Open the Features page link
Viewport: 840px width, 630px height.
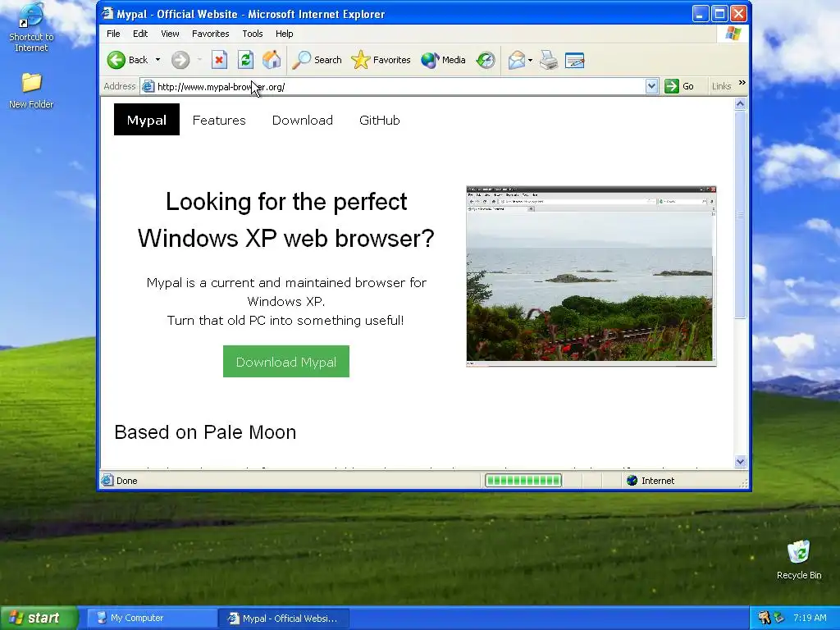pyautogui.click(x=219, y=120)
